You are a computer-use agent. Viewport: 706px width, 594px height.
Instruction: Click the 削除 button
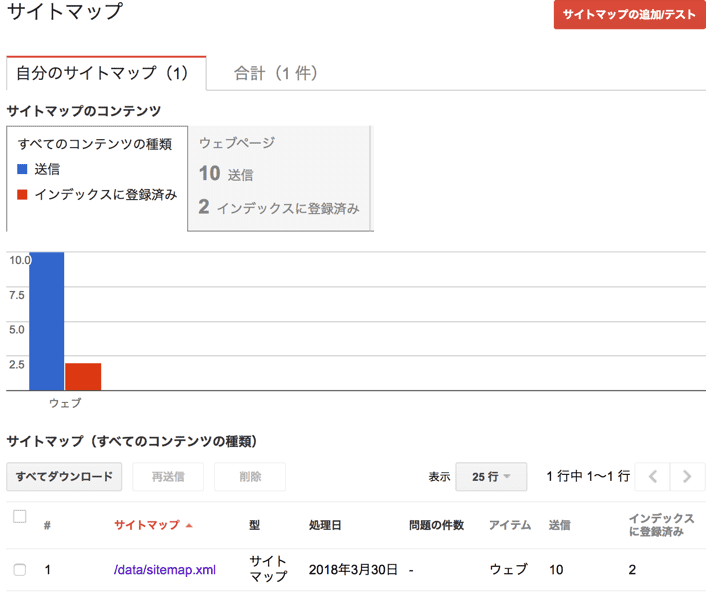250,476
